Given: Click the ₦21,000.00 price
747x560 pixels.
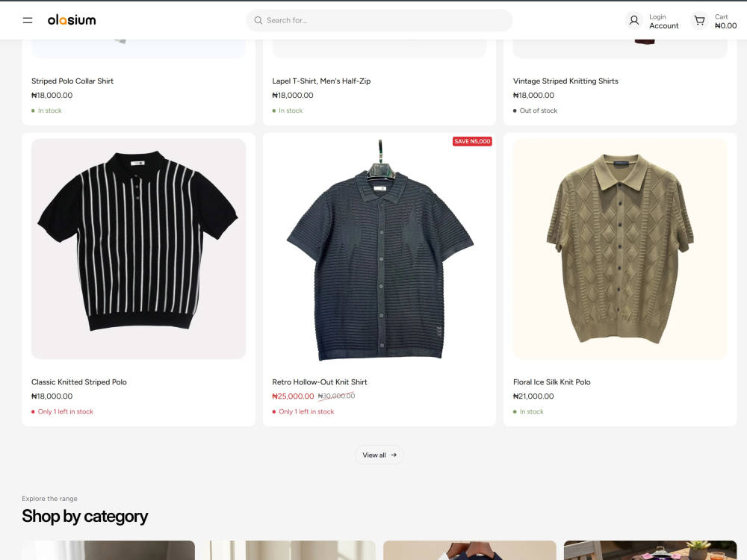Looking at the screenshot, I should tap(533, 396).
